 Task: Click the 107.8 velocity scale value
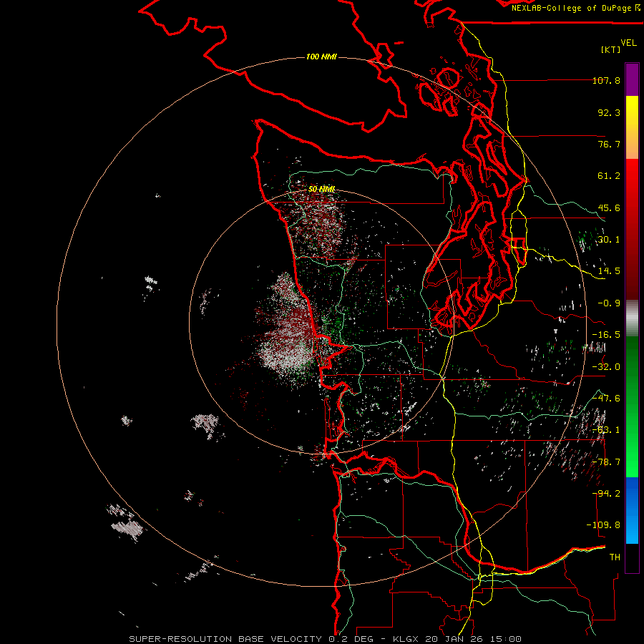606,80
